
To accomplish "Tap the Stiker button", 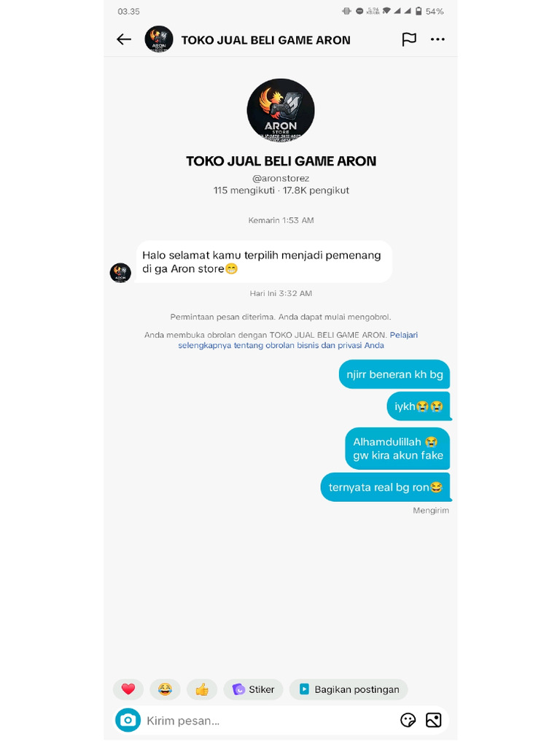I will point(253,689).
